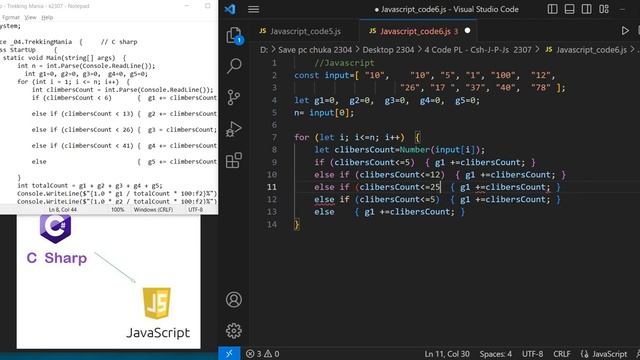This screenshot has height=360, width=640.
Task: Click the C Sharp logo image
Action: tap(56, 229)
